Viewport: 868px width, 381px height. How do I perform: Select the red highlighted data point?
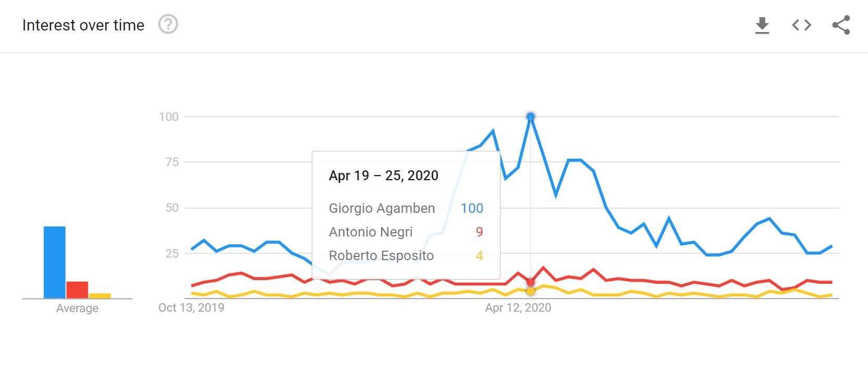point(530,282)
